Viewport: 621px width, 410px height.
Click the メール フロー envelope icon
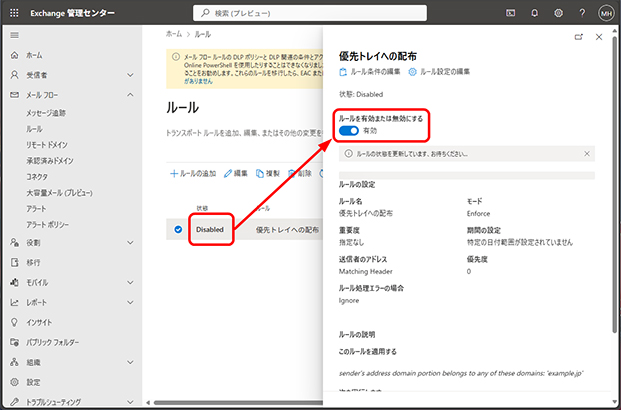pyautogui.click(x=15, y=95)
